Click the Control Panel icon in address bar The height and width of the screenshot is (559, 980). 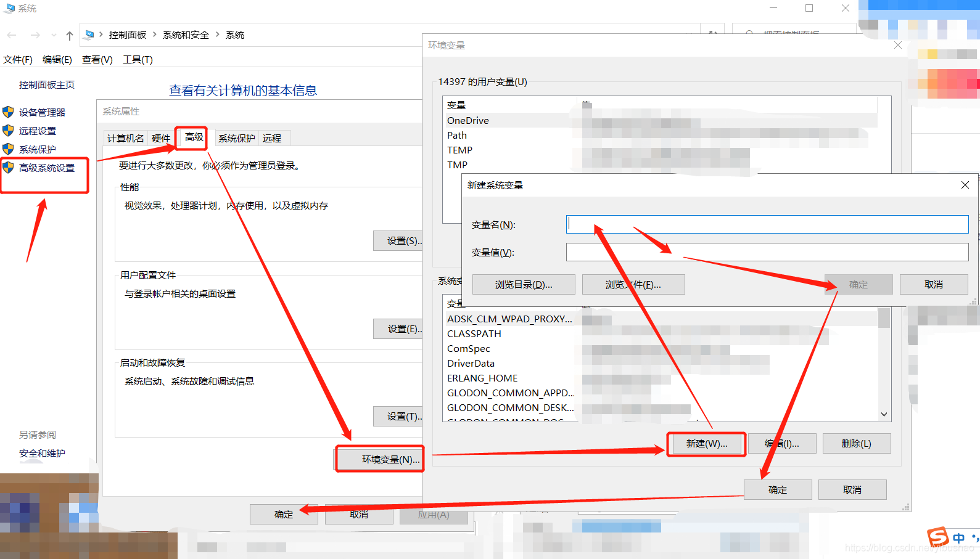point(89,35)
